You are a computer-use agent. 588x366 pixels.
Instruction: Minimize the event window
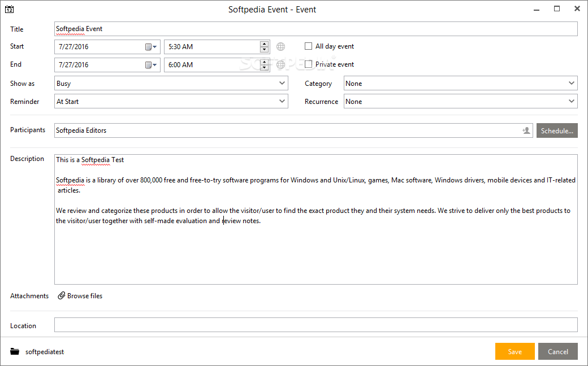(x=537, y=10)
